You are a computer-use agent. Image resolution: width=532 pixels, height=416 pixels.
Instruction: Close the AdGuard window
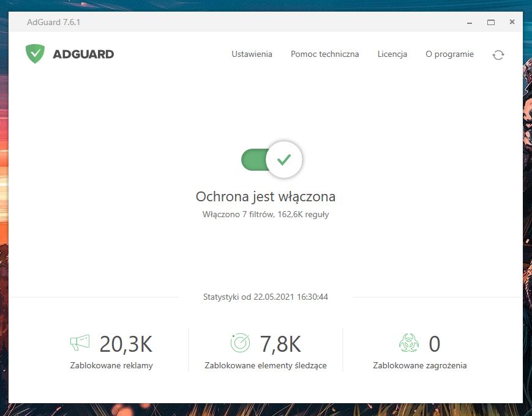[512, 22]
